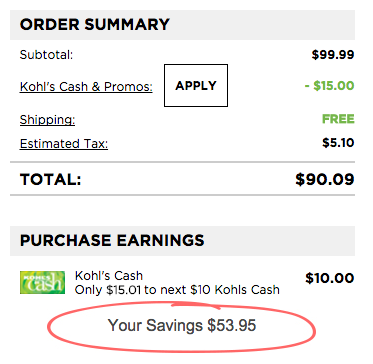The height and width of the screenshot is (364, 373).
Task: Click the $10.00 Kohl's Cash earned amount
Action: coord(329,278)
